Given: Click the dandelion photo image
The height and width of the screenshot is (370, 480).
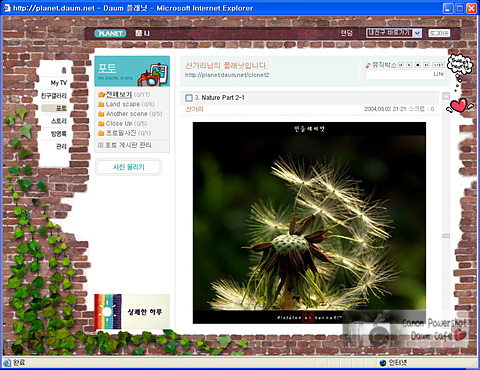Looking at the screenshot, I should click(x=309, y=223).
